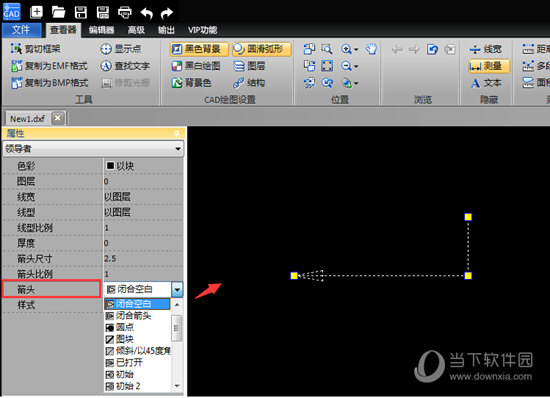
Task: Toggle 线宽 display
Action: [x=486, y=49]
